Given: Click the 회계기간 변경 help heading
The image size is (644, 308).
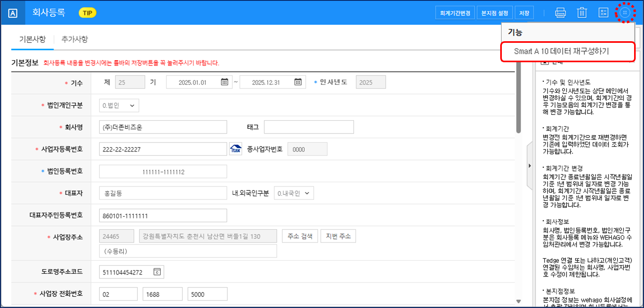Looking at the screenshot, I should [x=564, y=168].
